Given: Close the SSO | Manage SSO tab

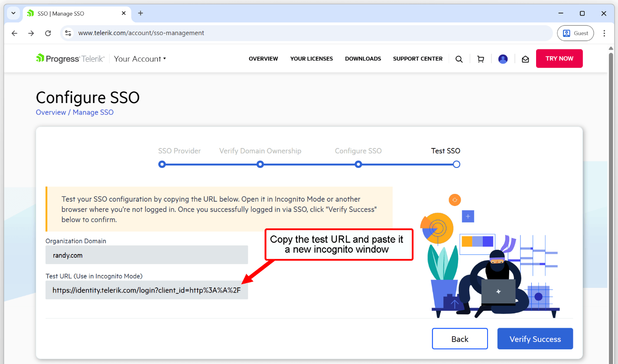Looking at the screenshot, I should 124,13.
